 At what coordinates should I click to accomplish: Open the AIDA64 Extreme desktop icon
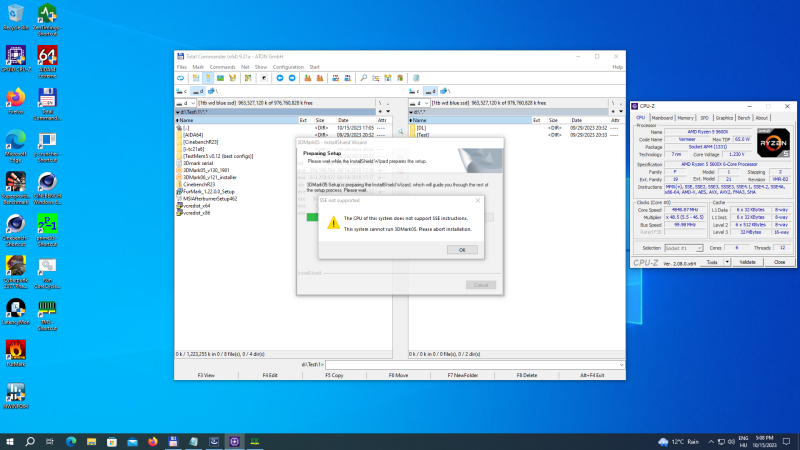click(x=47, y=62)
